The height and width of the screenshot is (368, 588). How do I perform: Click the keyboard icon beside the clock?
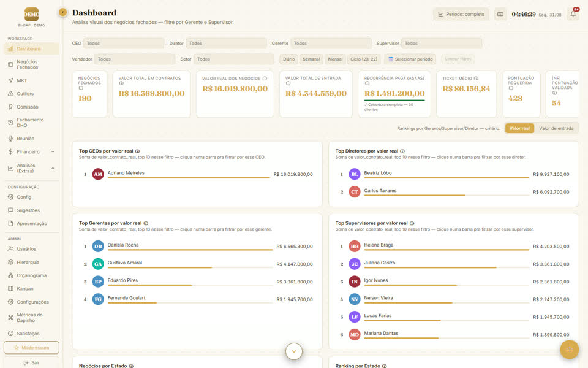[x=500, y=14]
